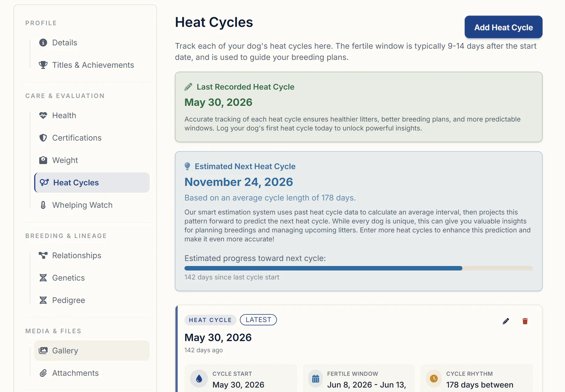Click the DNA icon beside Genetics
The width and height of the screenshot is (565, 392).
[43, 278]
